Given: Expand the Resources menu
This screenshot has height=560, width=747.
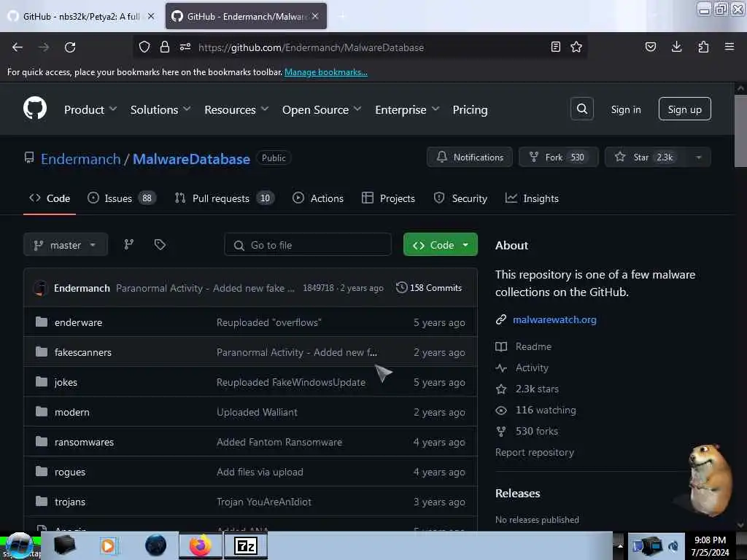Looking at the screenshot, I should (x=236, y=109).
